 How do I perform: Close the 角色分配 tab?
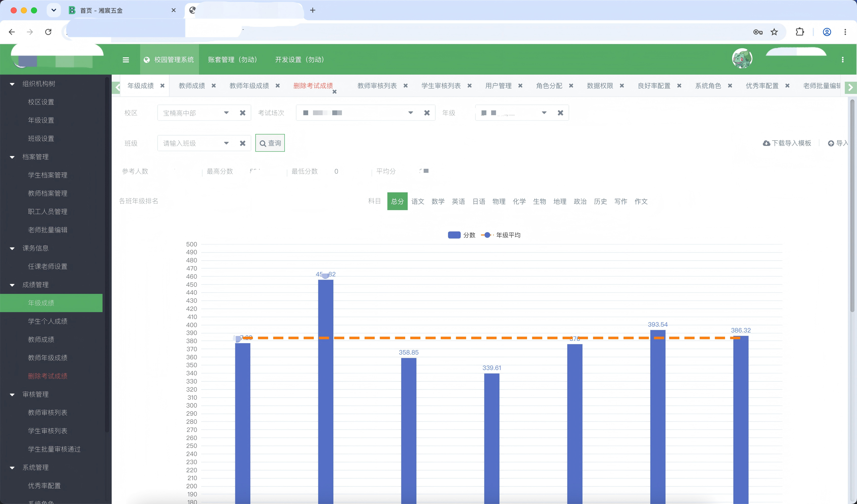pos(571,86)
